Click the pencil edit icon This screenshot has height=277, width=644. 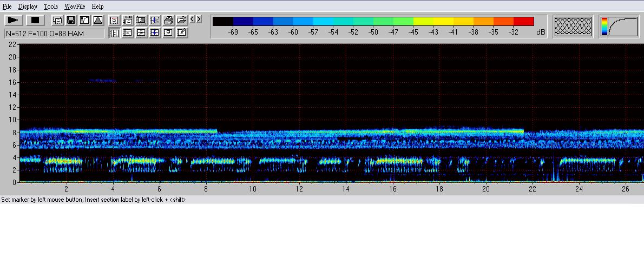coord(182,32)
